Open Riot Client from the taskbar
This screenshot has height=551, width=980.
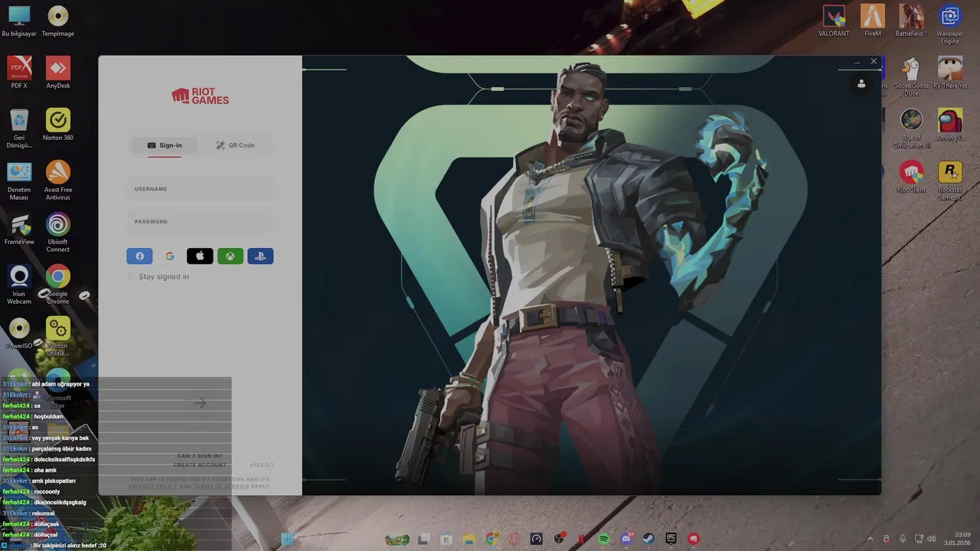694,540
